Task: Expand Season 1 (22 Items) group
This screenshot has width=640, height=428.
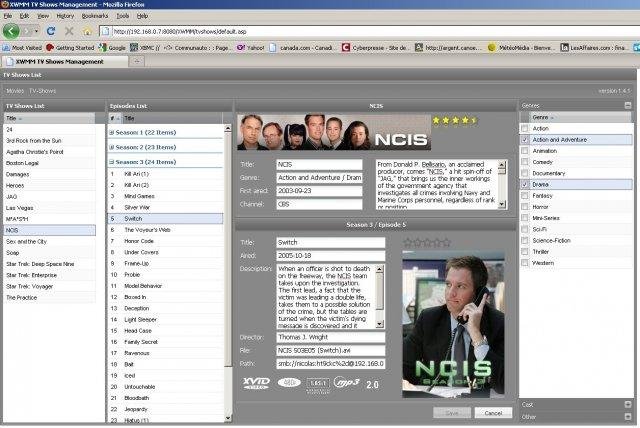Action: pos(112,133)
